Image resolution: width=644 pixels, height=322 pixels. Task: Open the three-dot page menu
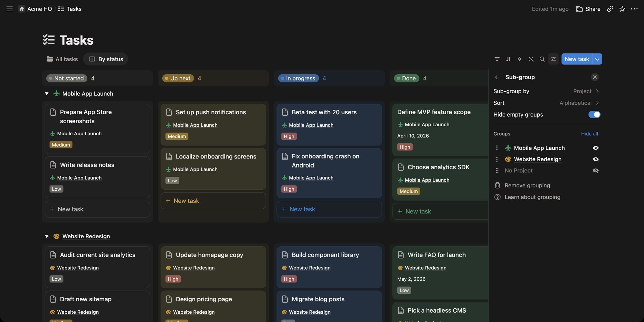(634, 9)
